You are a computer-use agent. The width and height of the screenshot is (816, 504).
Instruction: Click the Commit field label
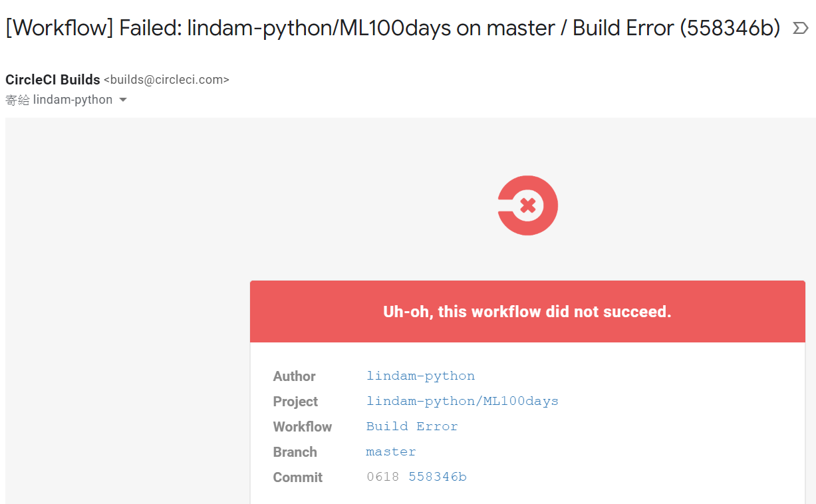tap(297, 477)
